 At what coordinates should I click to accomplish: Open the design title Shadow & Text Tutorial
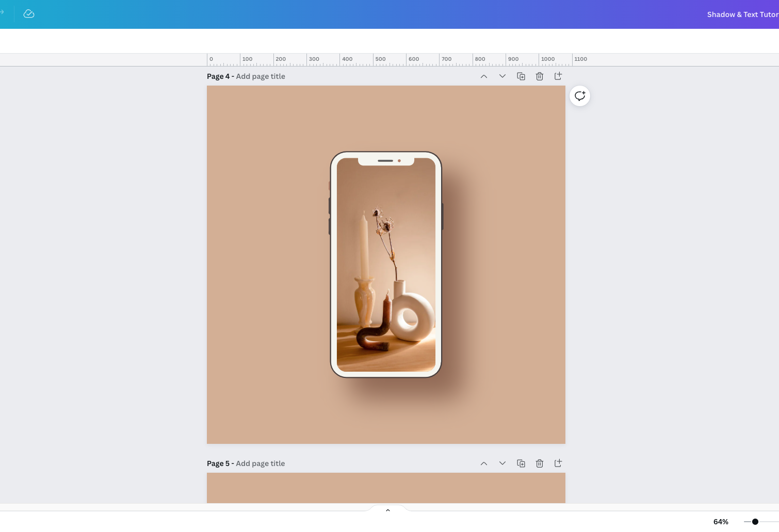click(742, 14)
